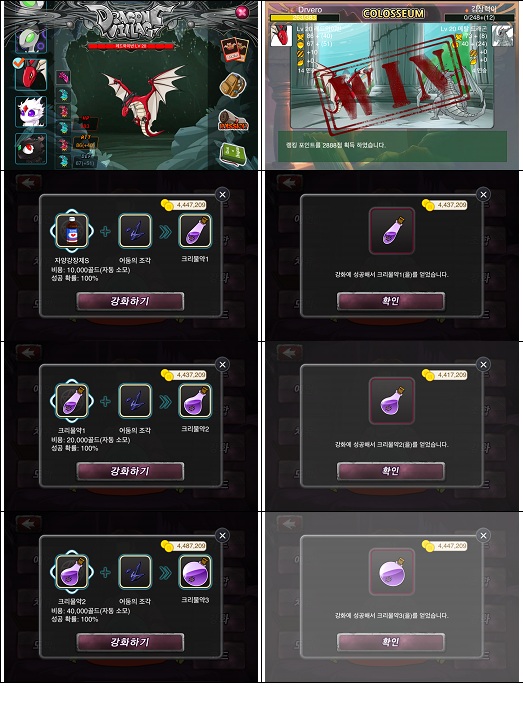Choose the white dragon avatar in sidebar
This screenshot has height=713, width=523.
click(31, 111)
